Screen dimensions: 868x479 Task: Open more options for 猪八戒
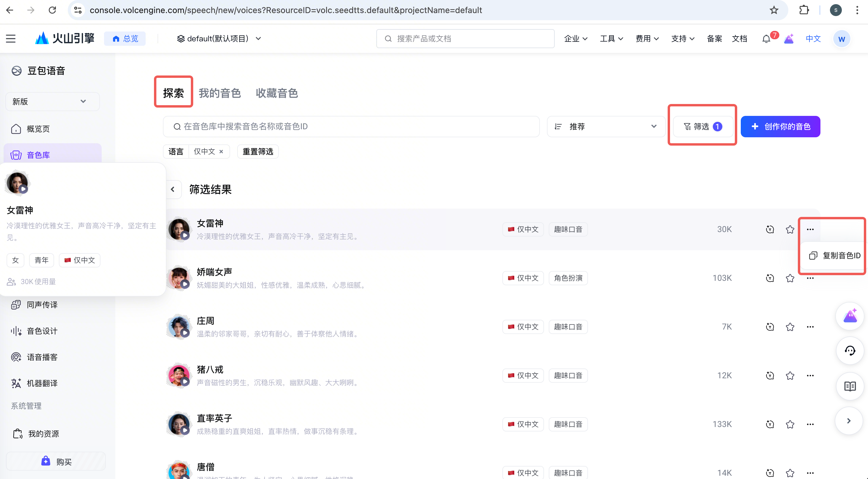point(810,376)
